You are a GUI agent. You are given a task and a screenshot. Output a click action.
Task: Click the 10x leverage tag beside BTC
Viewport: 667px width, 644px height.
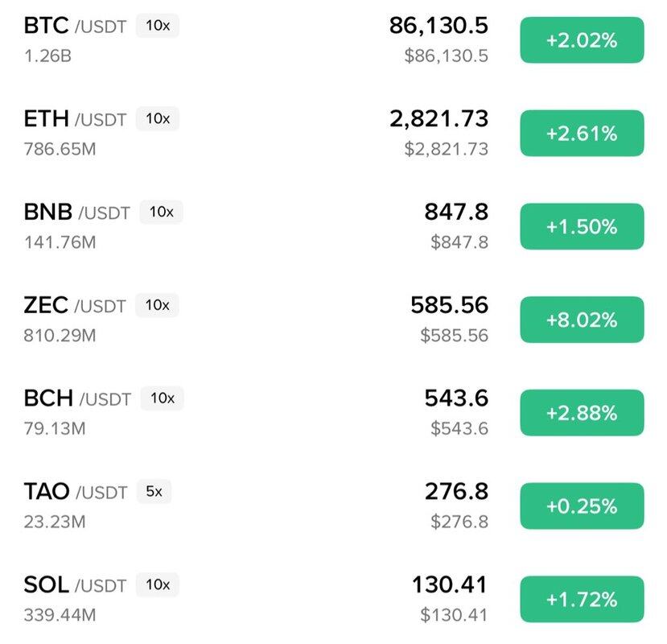click(158, 26)
